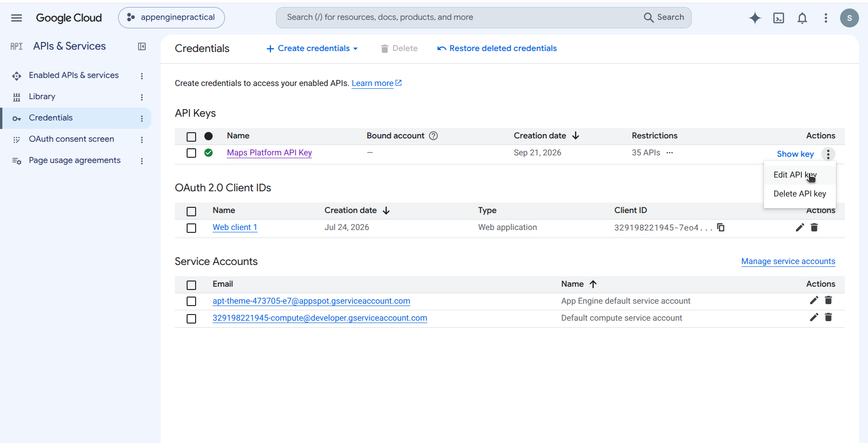Delete Web client 1 with trash icon

[814, 228]
